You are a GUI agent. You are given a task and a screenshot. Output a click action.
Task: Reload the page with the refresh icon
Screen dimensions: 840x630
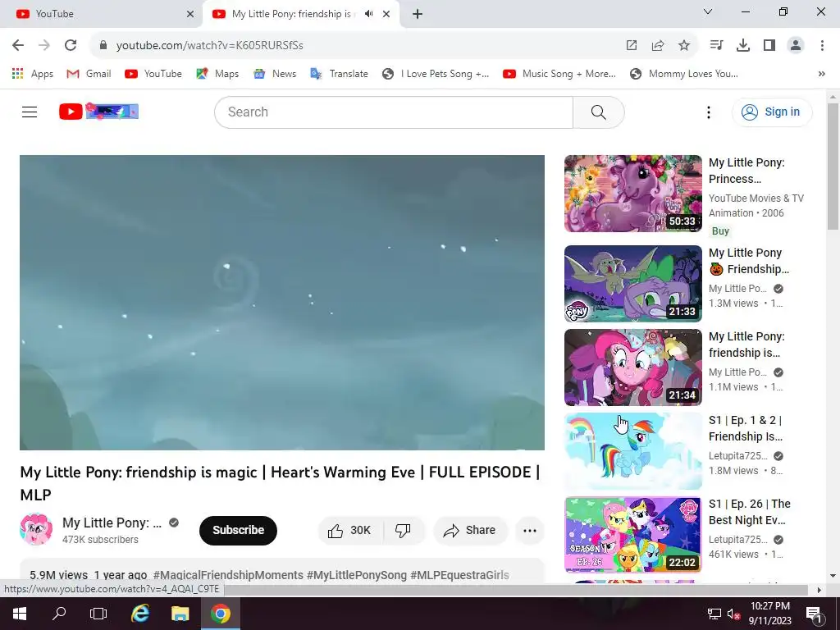[71, 45]
